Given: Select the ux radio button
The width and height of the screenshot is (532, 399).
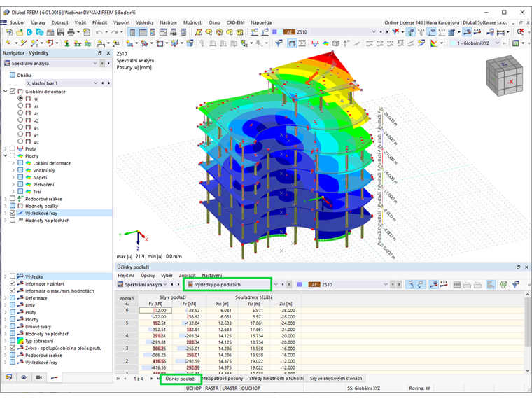Looking at the screenshot, I should [x=20, y=106].
